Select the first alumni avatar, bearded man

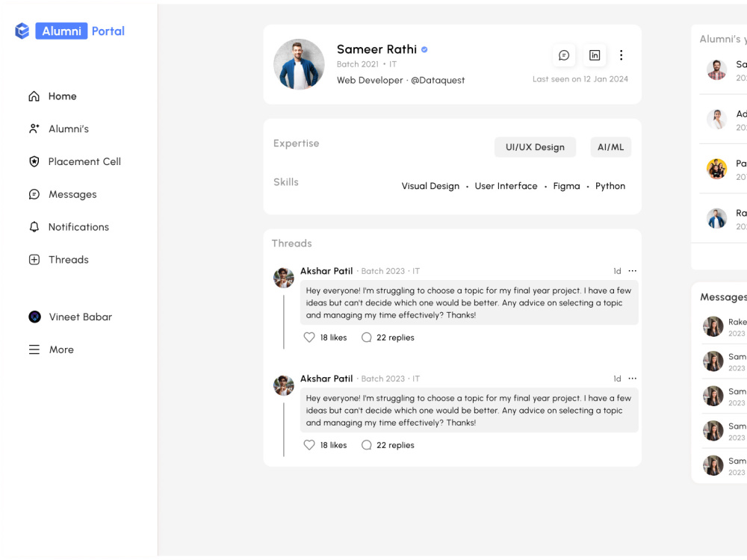pos(716,69)
